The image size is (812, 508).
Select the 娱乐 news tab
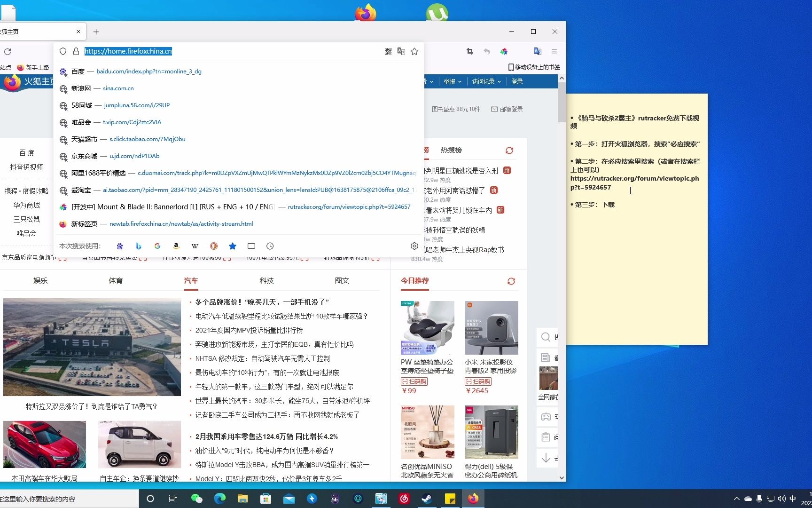40,281
